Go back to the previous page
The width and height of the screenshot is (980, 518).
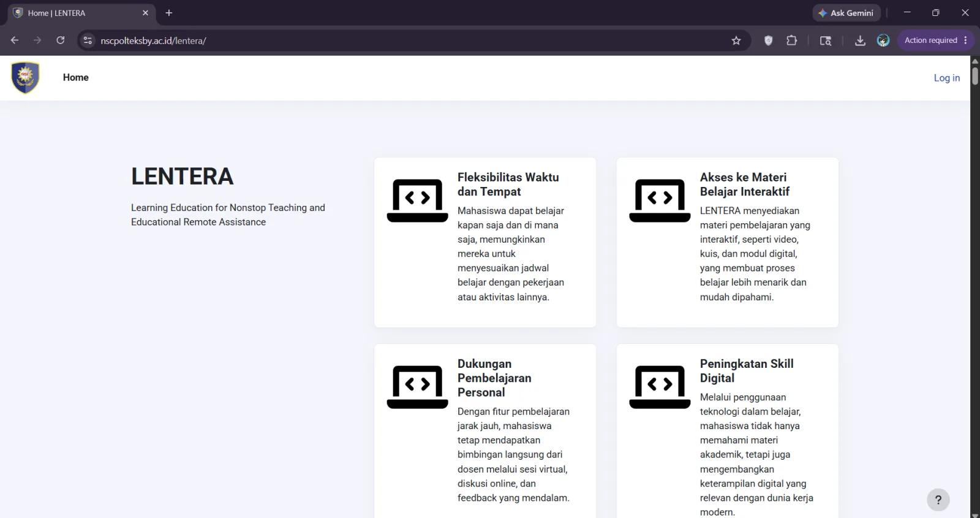(x=15, y=40)
